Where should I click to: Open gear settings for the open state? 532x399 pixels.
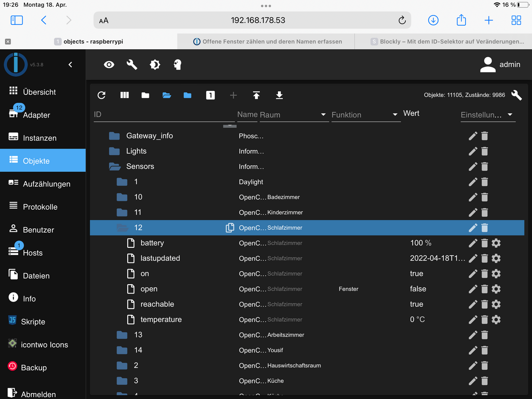(496, 289)
